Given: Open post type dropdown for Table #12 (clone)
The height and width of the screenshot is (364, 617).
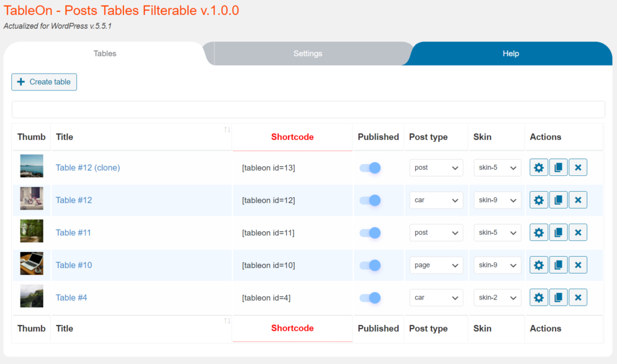Looking at the screenshot, I should click(436, 168).
